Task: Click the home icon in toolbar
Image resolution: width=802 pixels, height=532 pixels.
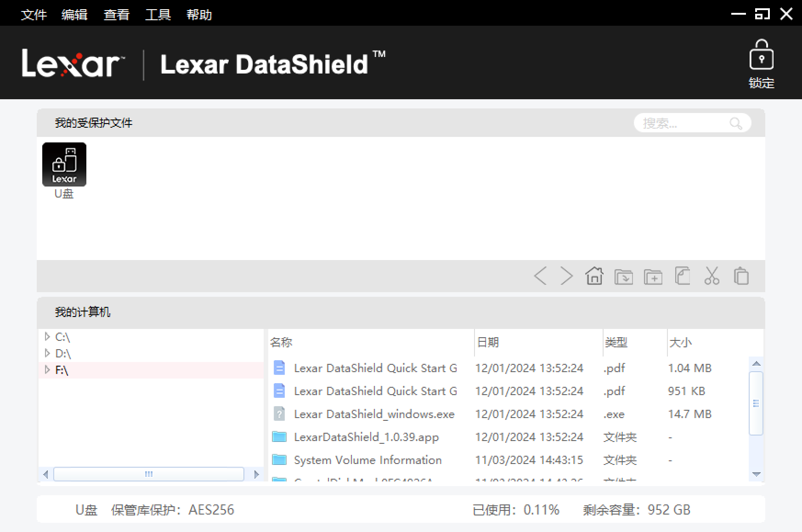Action: (594, 276)
